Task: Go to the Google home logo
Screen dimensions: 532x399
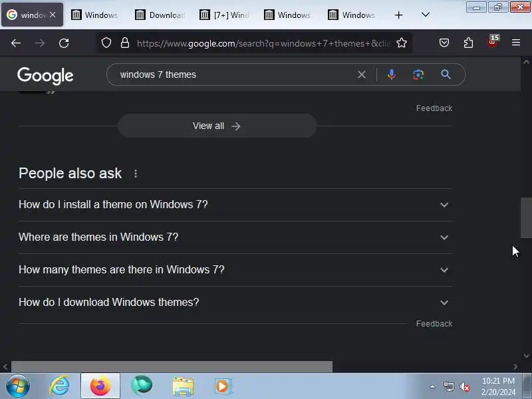Action: 45,75
